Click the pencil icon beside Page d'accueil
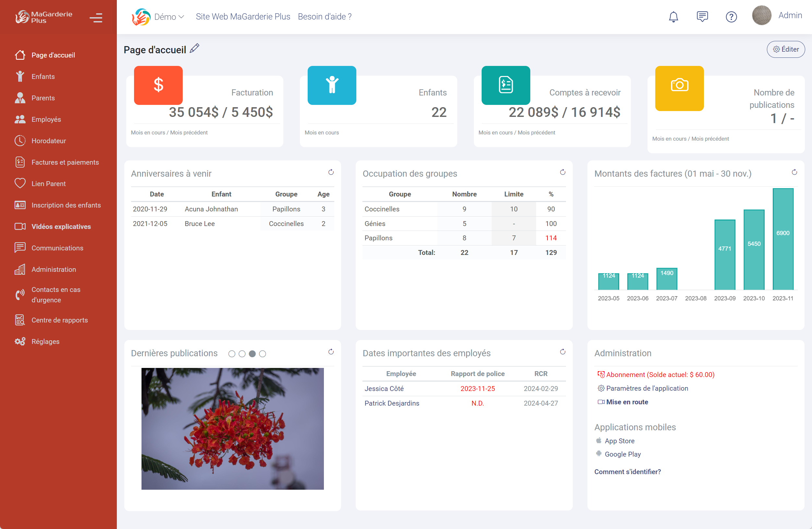The height and width of the screenshot is (529, 812). (194, 48)
